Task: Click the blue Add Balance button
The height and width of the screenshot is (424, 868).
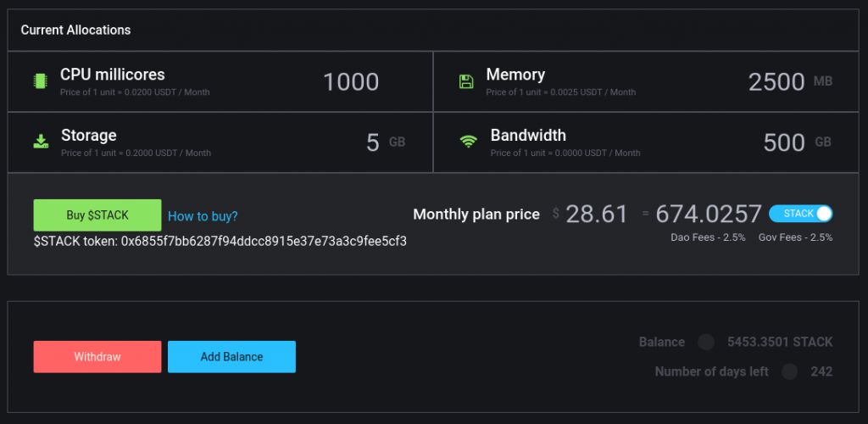Action: coord(231,357)
